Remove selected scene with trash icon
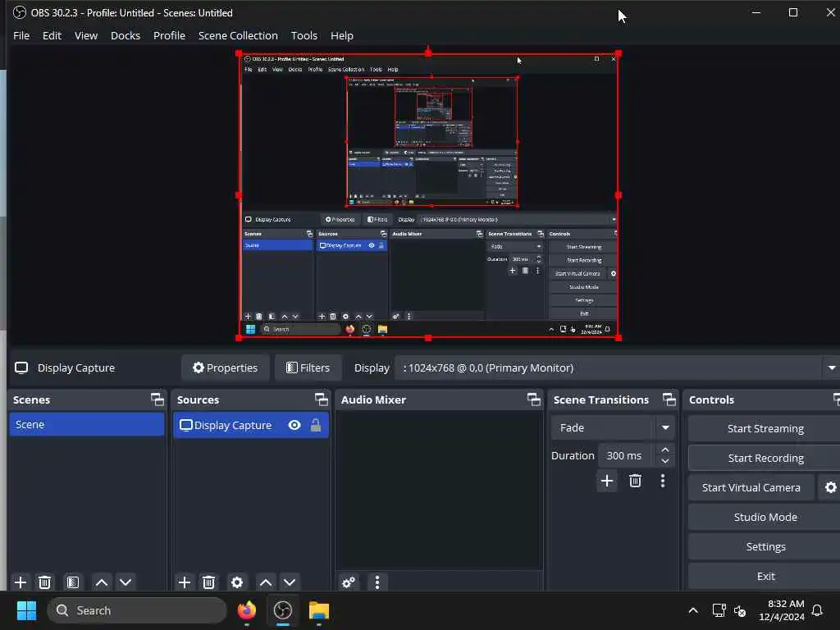The width and height of the screenshot is (840, 630). coord(44,582)
